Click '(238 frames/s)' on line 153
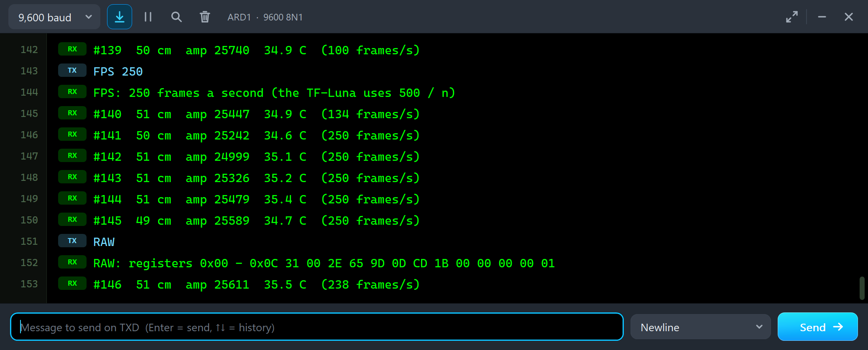The width and height of the screenshot is (868, 350). click(x=370, y=284)
